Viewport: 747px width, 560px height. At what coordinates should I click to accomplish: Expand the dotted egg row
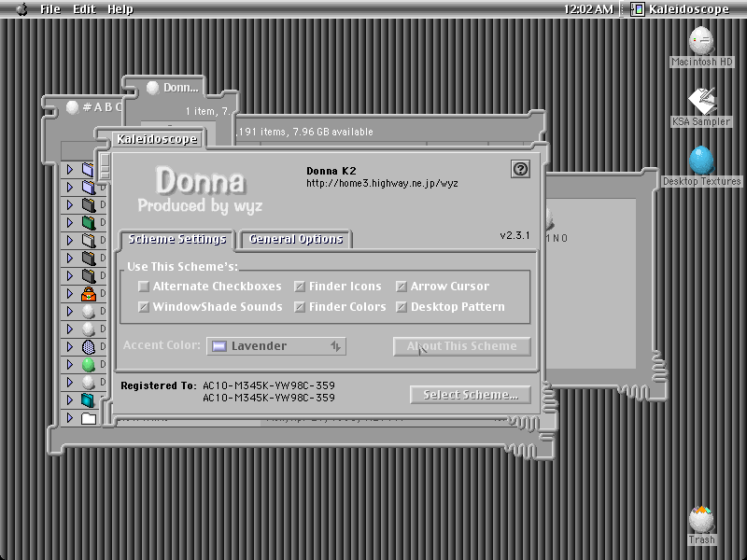(x=69, y=347)
